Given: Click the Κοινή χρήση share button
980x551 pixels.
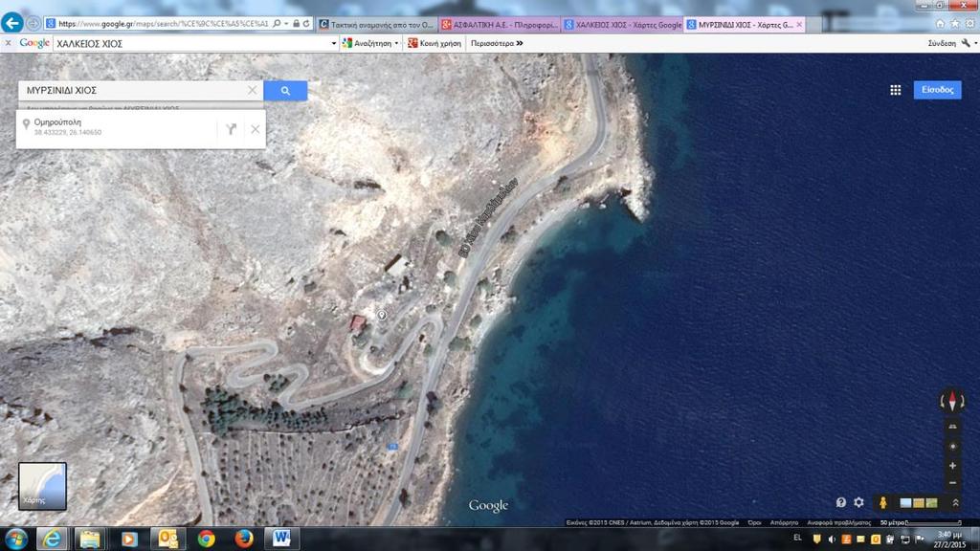Looking at the screenshot, I should (434, 43).
